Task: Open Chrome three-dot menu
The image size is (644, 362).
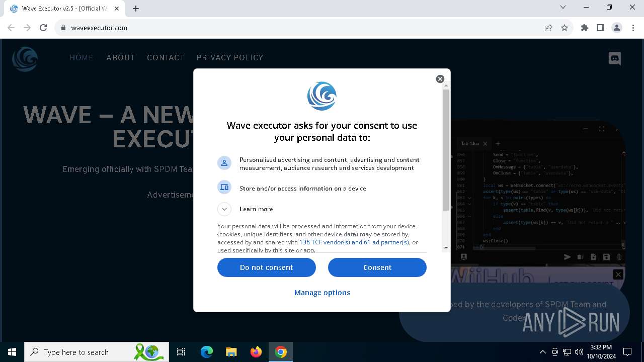Action: tap(633, 28)
